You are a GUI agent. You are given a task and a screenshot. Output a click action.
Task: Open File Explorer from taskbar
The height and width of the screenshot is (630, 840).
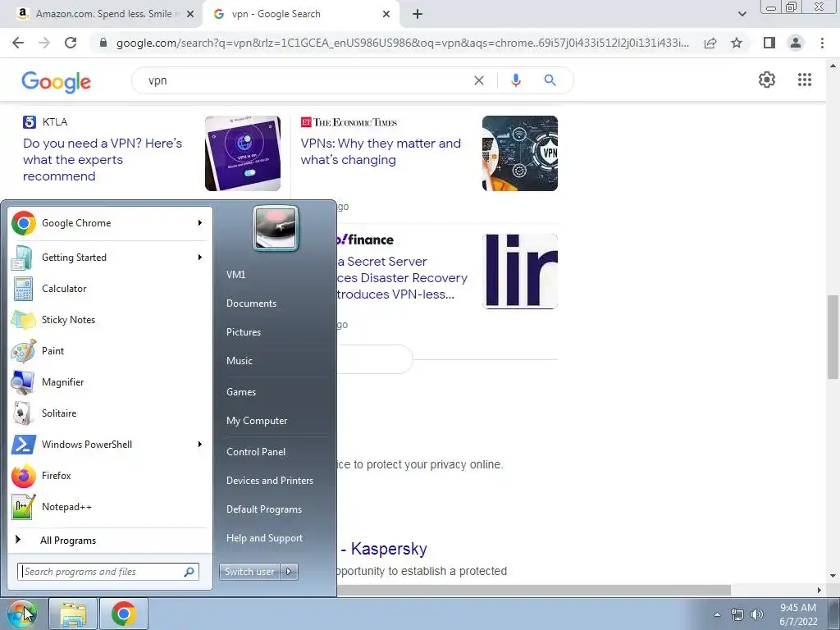(x=73, y=614)
